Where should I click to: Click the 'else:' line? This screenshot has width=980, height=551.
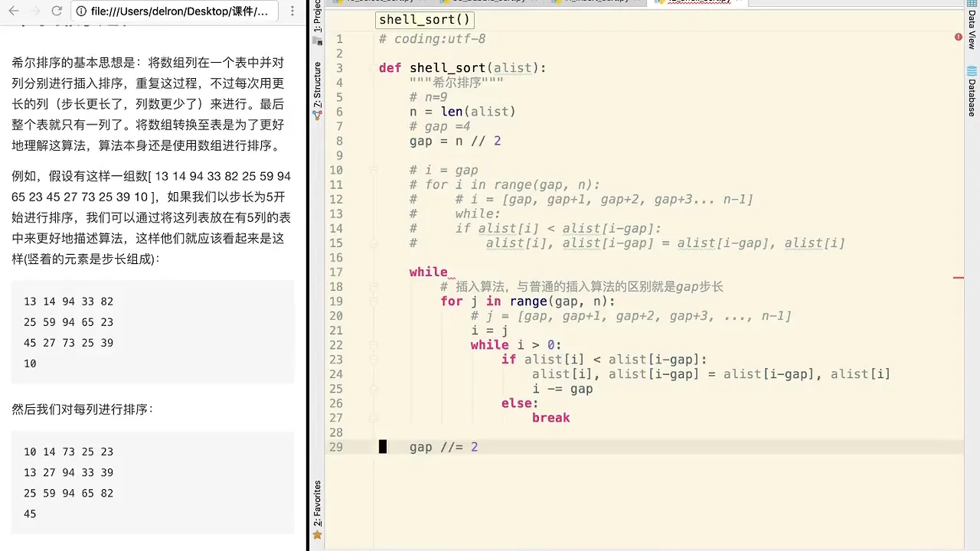520,403
